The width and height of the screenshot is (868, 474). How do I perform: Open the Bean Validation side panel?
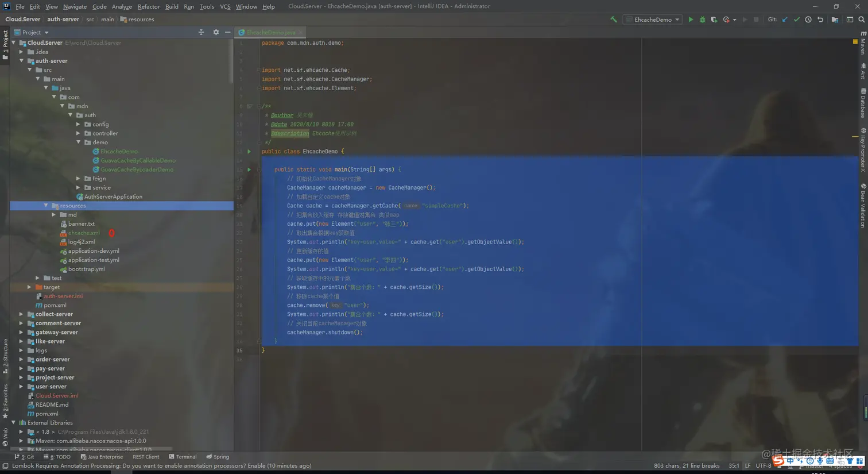click(863, 206)
